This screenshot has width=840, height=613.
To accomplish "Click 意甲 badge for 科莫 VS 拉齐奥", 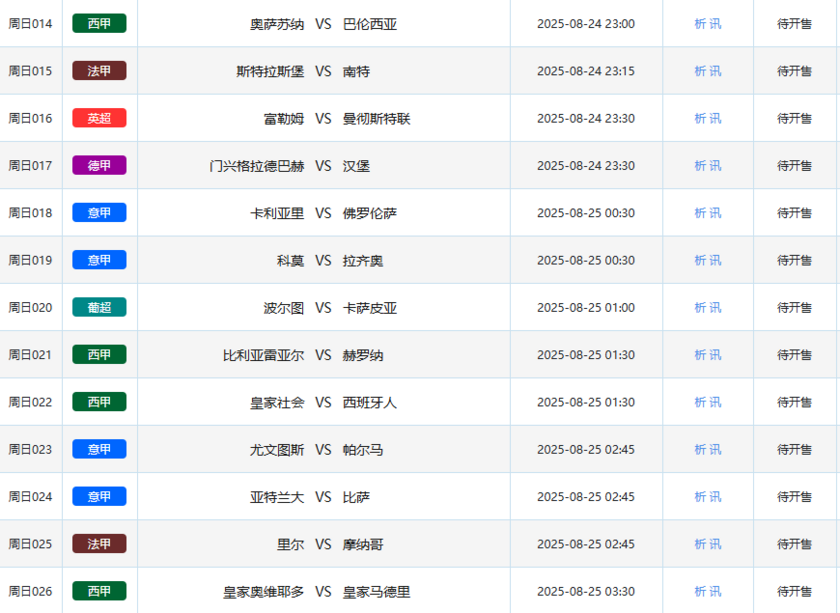I will [x=99, y=260].
